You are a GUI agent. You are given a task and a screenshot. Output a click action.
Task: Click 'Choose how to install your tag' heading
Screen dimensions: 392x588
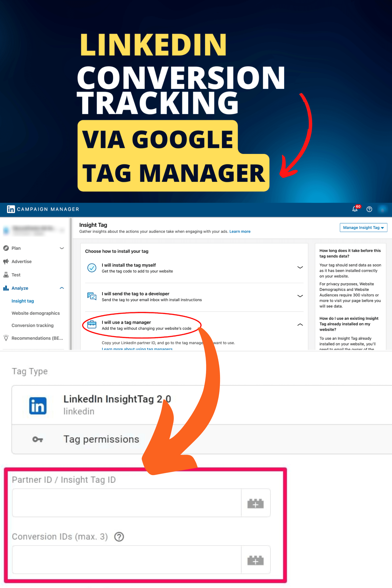(117, 251)
